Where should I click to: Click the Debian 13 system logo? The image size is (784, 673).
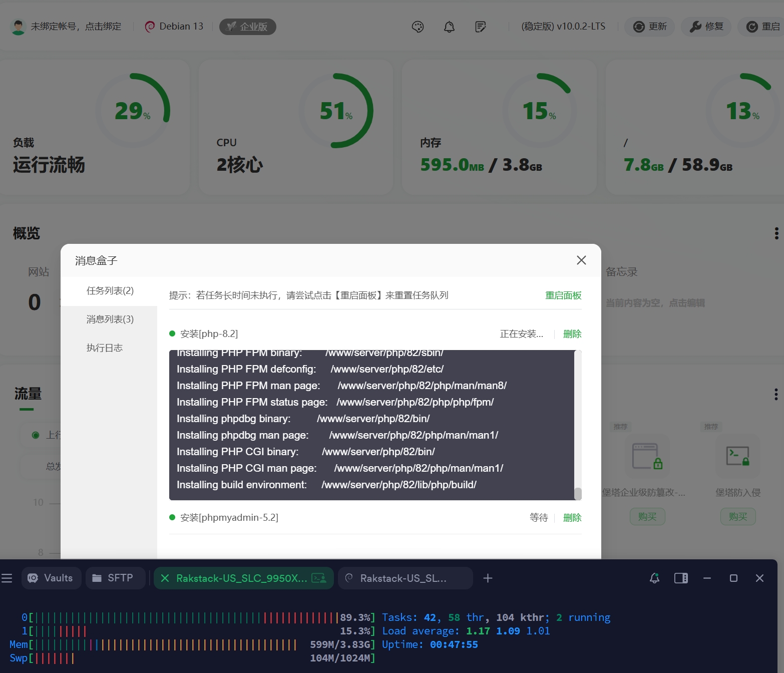pyautogui.click(x=150, y=27)
